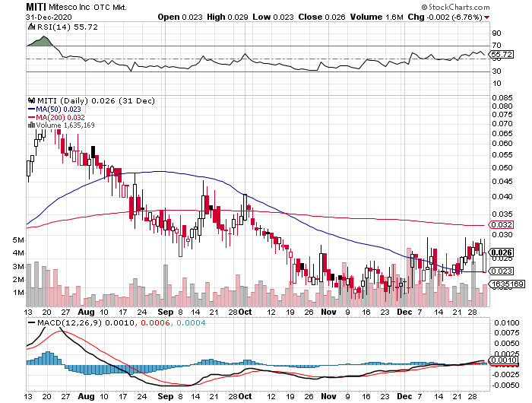Viewport: 532px width, 403px height.
Task: Click the -0.0050 MACD axis label
Action: [505, 386]
